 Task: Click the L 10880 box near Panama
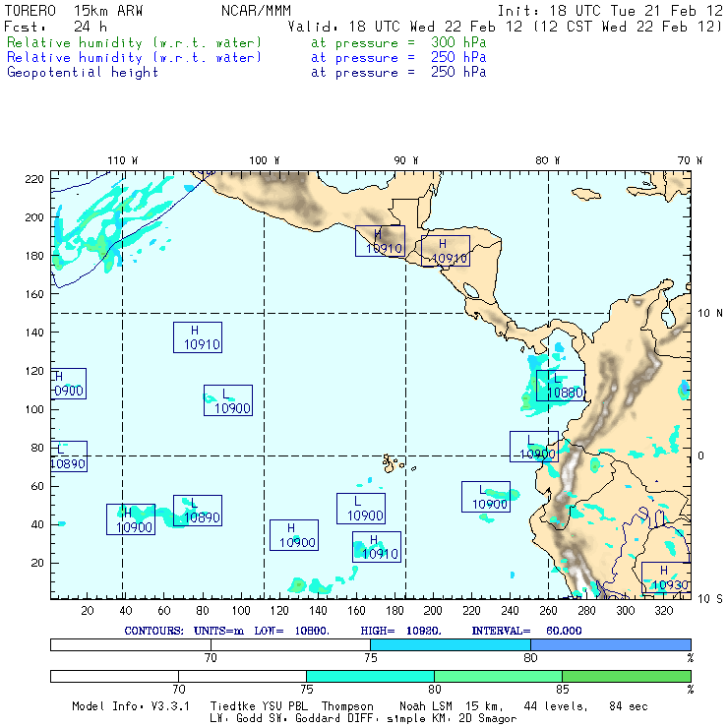[561, 386]
